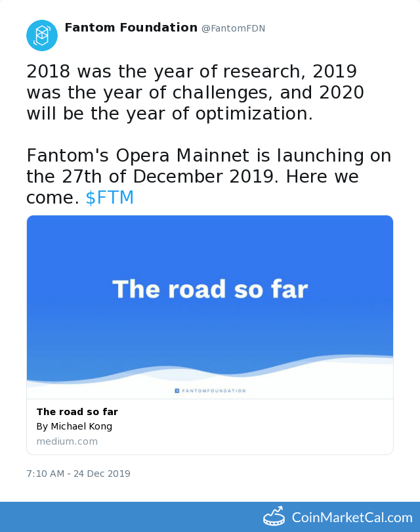Open the Fantom Foundation profile avatar

click(x=42, y=35)
